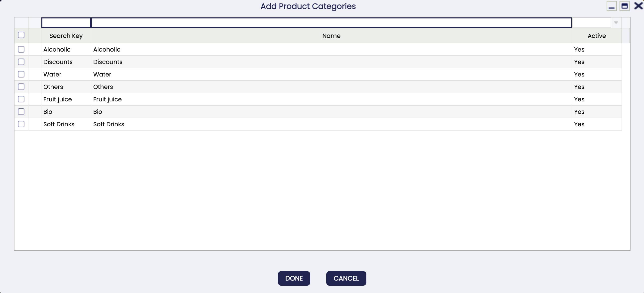Close the dialog with the X icon
This screenshot has width=644, height=293.
(x=638, y=6)
